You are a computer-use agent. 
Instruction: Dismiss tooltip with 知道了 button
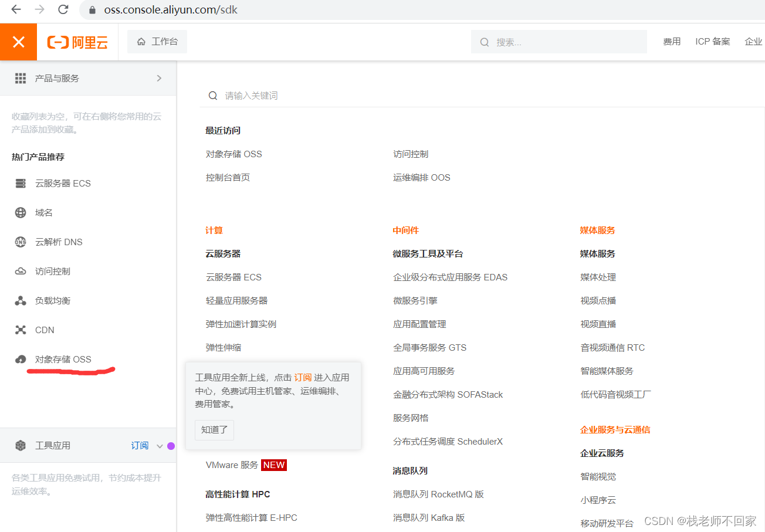(x=214, y=430)
